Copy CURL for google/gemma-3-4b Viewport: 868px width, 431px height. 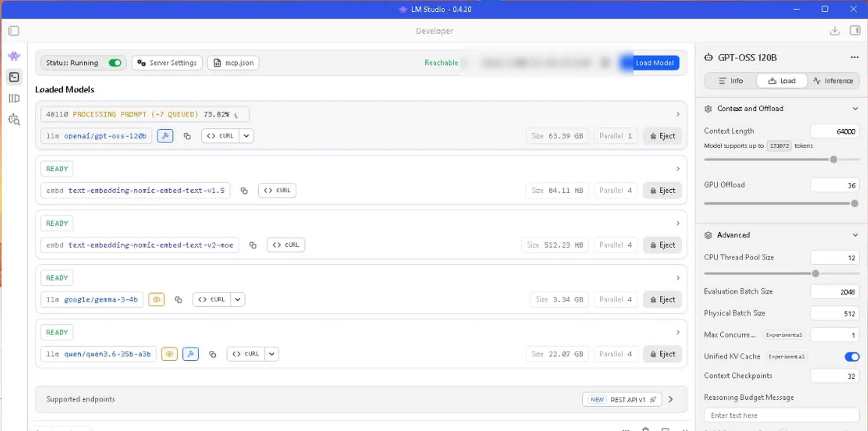[x=211, y=299]
